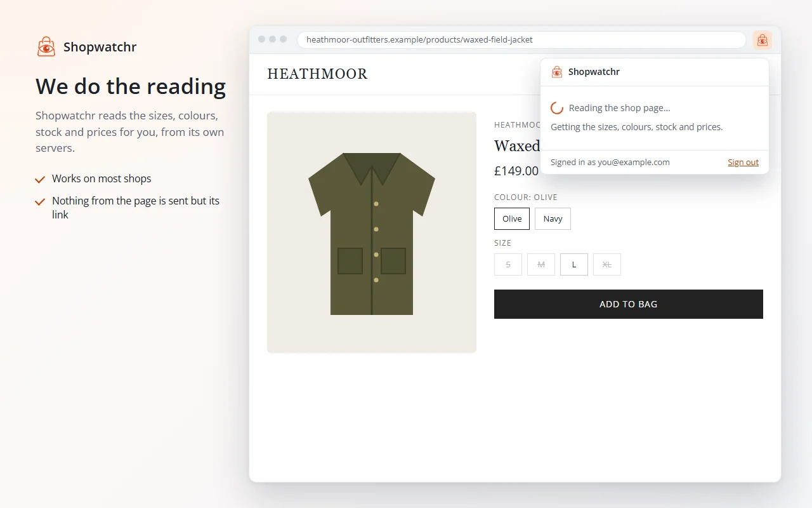The image size is (812, 508).
Task: Click the Shopwatchr brand name above the heading
Action: pos(100,47)
